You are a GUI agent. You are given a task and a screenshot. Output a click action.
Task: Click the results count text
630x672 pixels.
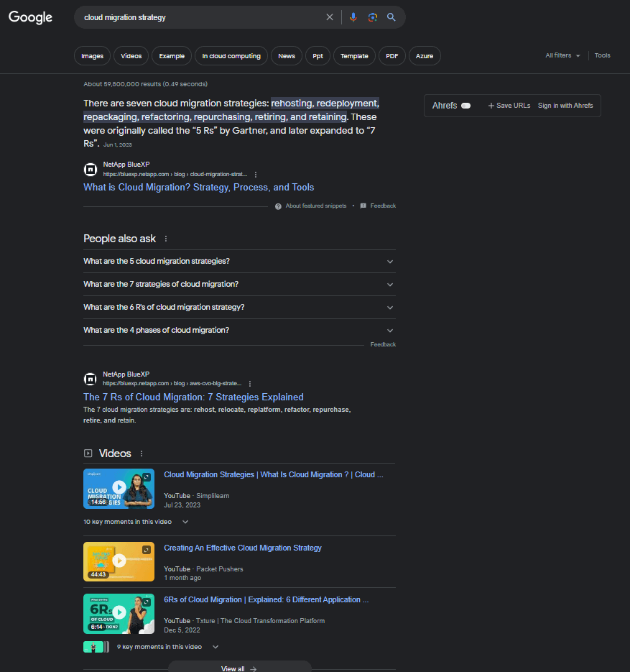[146, 84]
